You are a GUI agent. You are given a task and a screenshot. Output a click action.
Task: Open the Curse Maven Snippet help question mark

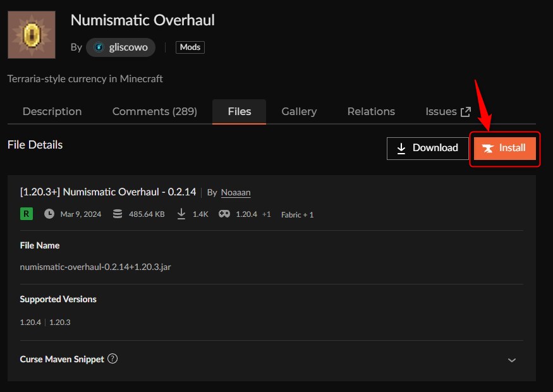click(112, 358)
